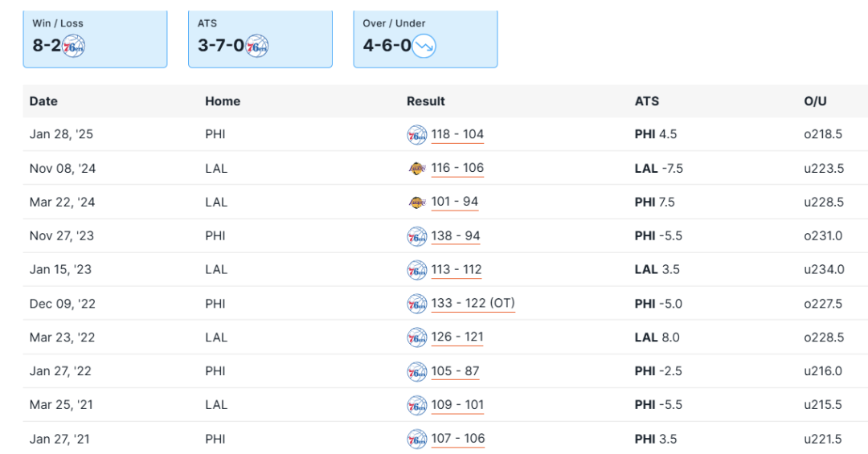This screenshot has height=454, width=868.
Task: Click the O/U column header
Action: (815, 101)
